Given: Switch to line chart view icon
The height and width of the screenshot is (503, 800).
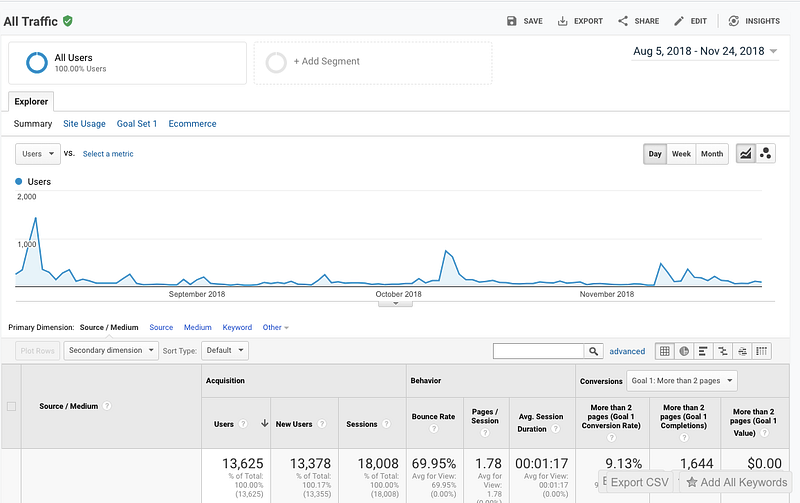Looking at the screenshot, I should pos(745,154).
